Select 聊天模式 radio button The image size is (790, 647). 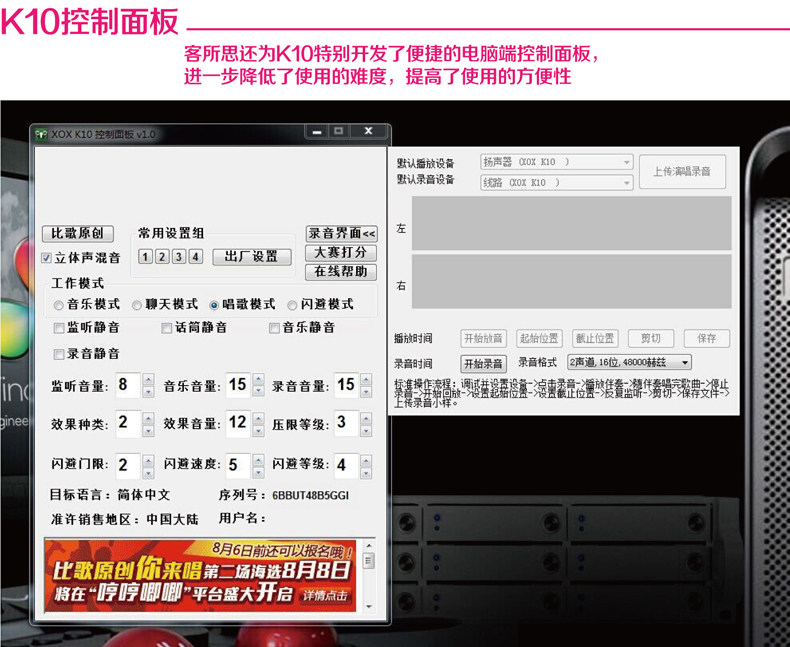click(137, 305)
